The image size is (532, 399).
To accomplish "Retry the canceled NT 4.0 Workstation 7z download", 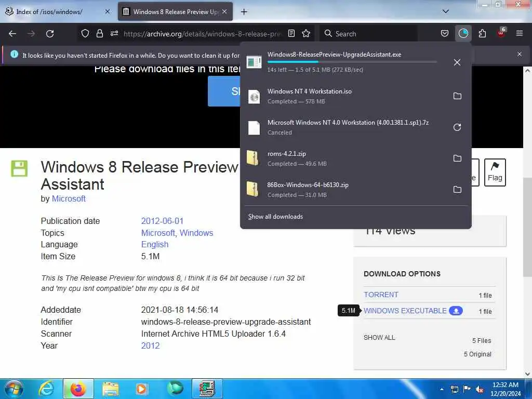I will coord(457,127).
